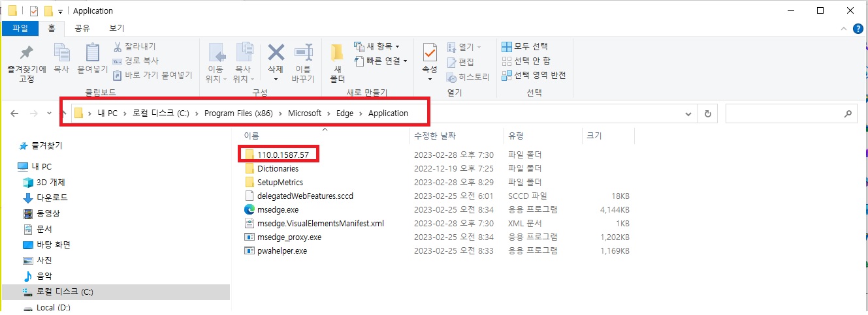The height and width of the screenshot is (315, 868).
Task: Open 3D 개체 in navigation pane
Action: point(51,182)
